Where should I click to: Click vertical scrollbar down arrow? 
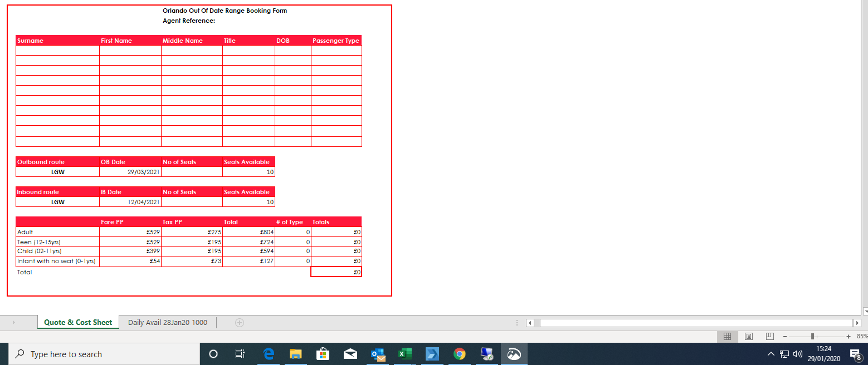[x=865, y=311]
